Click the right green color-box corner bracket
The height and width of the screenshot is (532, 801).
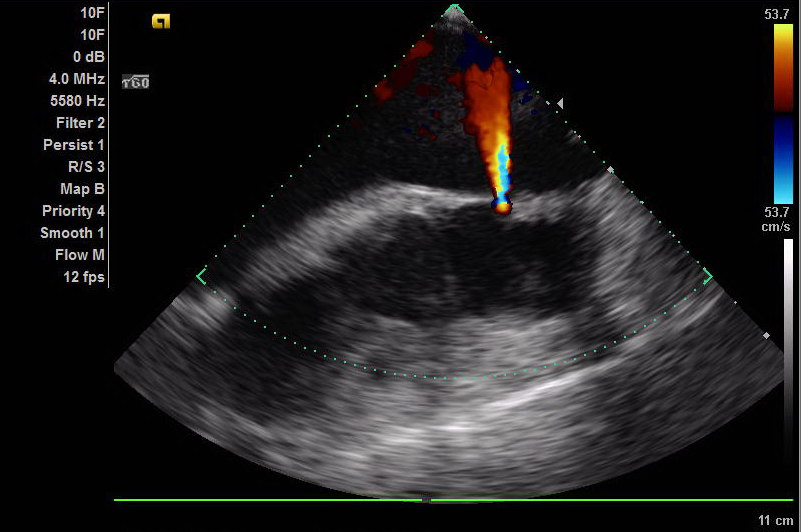pyautogui.click(x=707, y=276)
